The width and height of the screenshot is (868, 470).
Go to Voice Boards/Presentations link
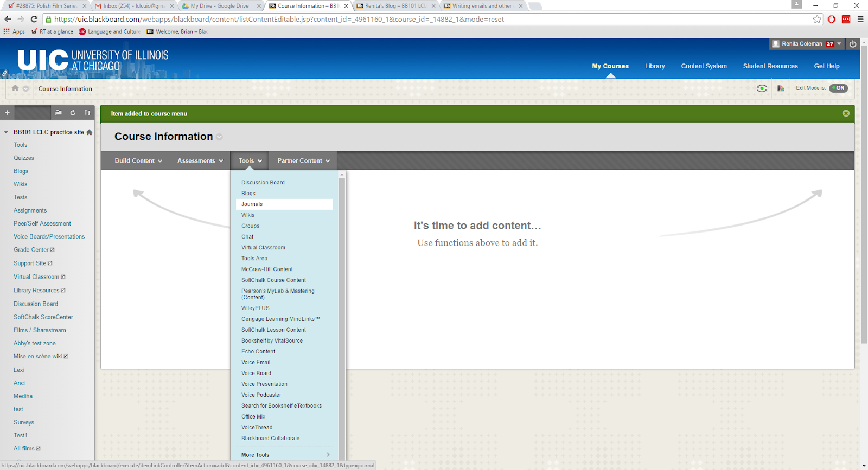tap(49, 237)
